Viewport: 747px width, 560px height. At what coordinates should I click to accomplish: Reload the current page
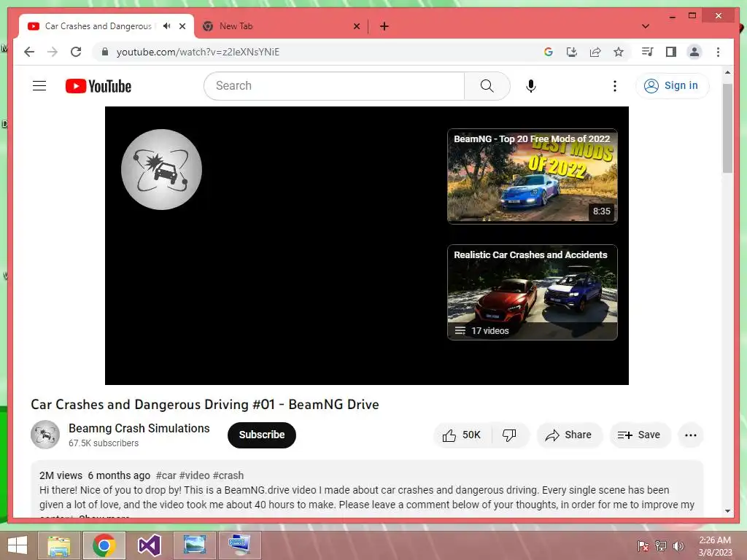(76, 52)
